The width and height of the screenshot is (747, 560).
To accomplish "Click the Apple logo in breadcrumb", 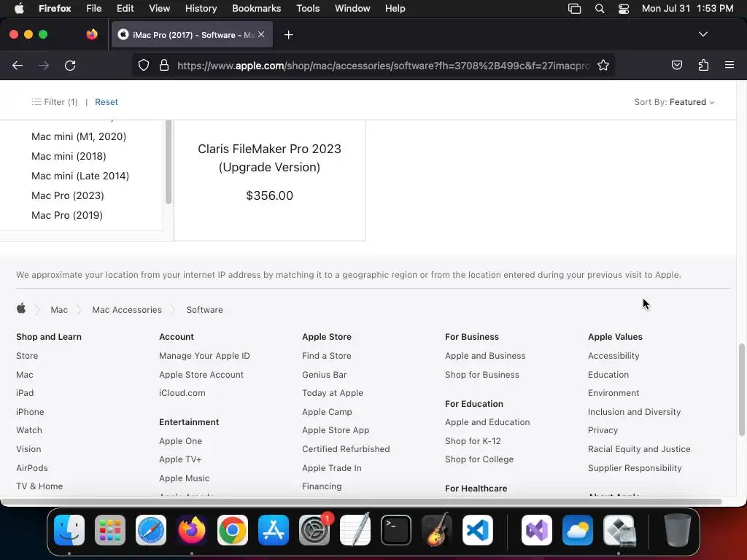I will (21, 308).
